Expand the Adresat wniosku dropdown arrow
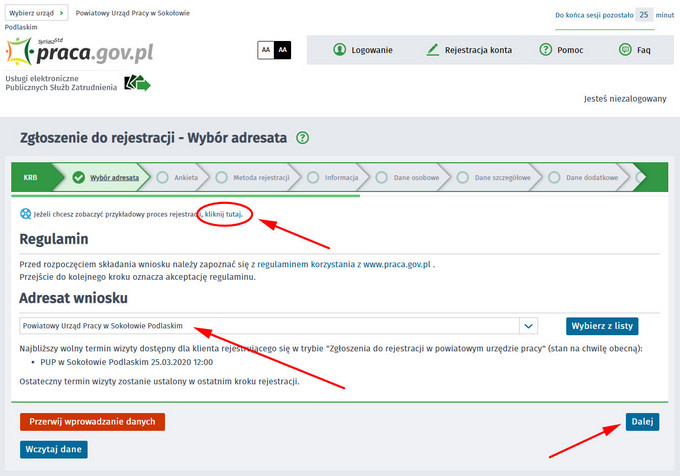 pos(528,326)
